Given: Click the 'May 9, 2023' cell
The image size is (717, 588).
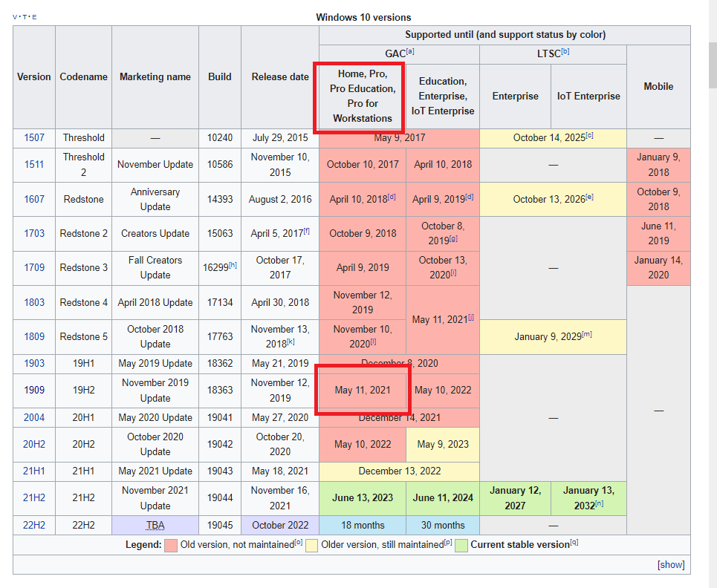Looking at the screenshot, I should [x=443, y=444].
